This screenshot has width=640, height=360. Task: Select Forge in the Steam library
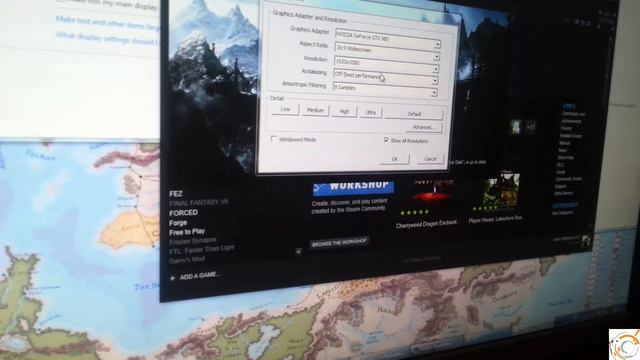click(x=178, y=223)
